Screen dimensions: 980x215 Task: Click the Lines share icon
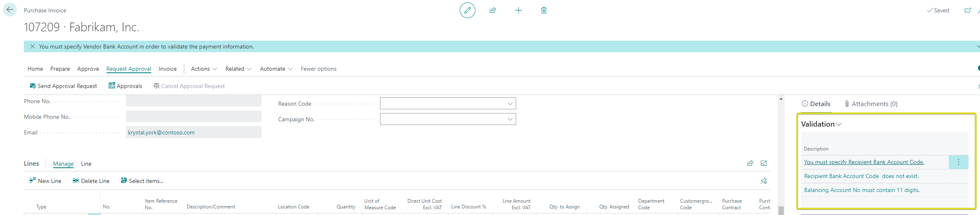(750, 163)
